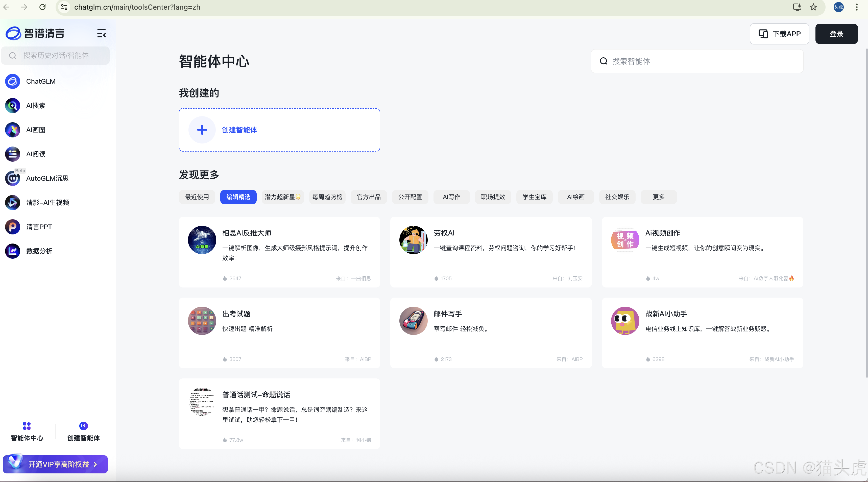
Task: Expand the 开通VIP享高阶权益 banner arrow
Action: 95,464
